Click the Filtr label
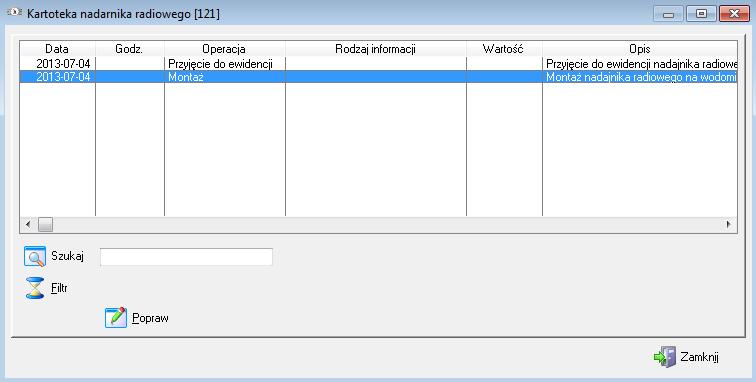The height and width of the screenshot is (382, 756). 59,288
